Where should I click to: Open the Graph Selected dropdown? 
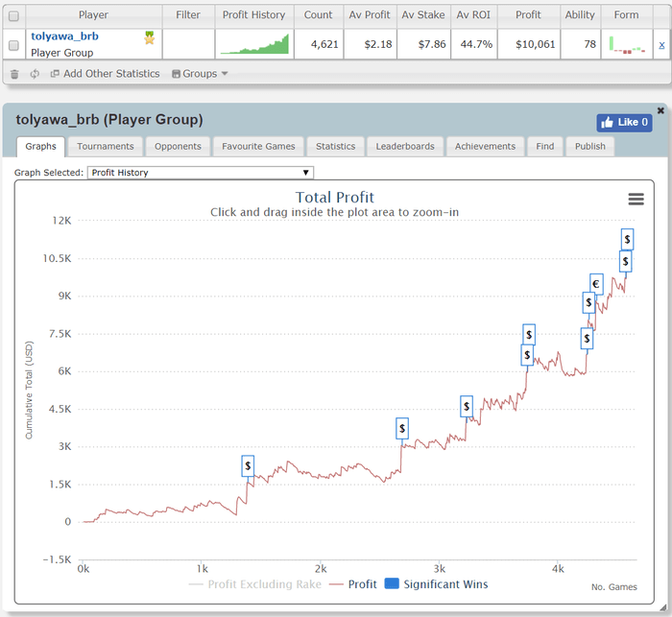200,173
